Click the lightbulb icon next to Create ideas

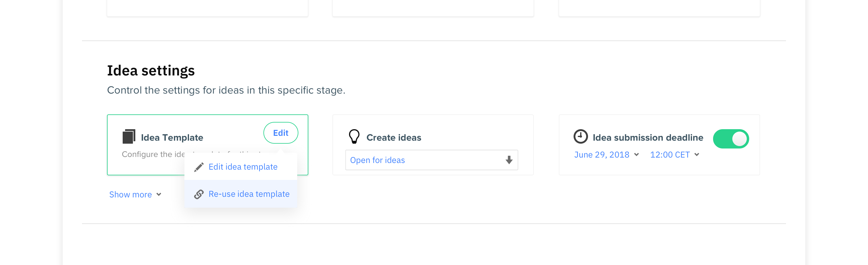354,136
